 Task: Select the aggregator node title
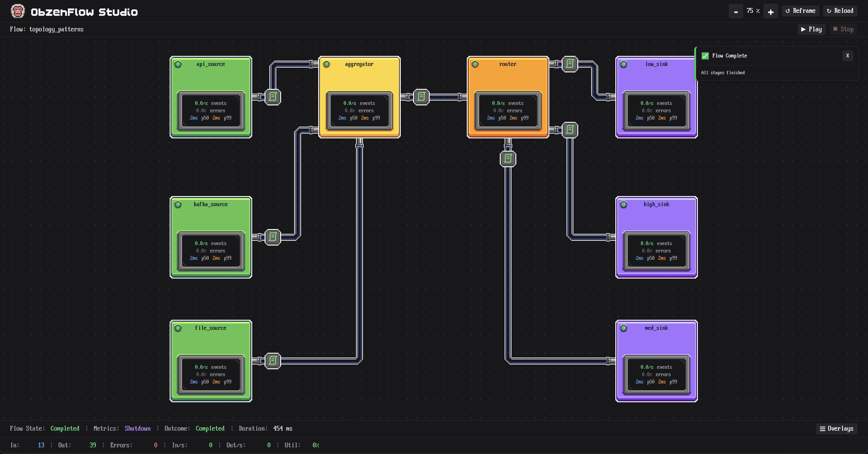point(359,64)
